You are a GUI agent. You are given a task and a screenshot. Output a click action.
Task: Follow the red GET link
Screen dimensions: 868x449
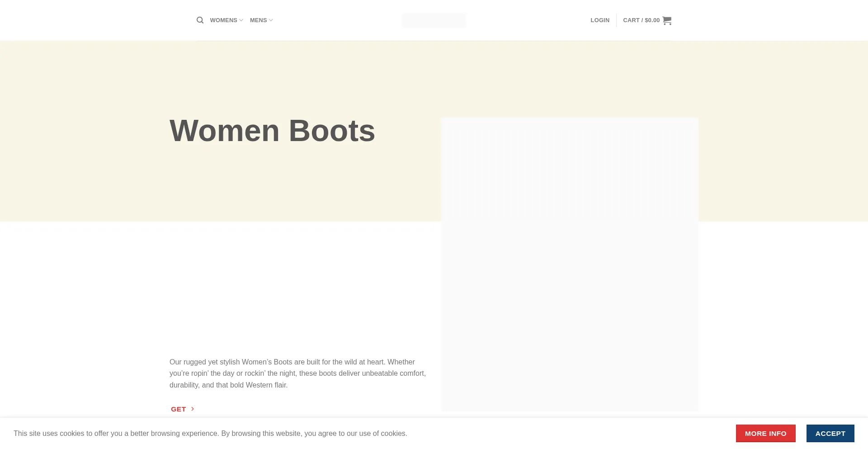click(179, 409)
